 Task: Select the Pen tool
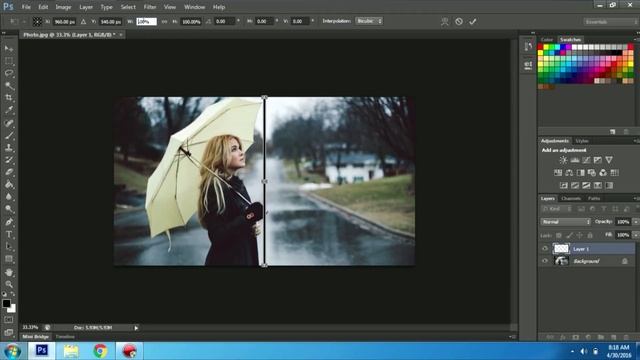pos(9,222)
